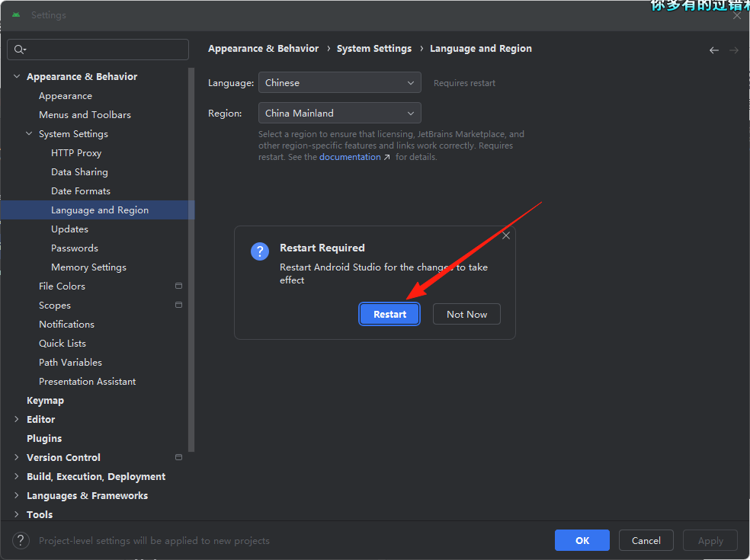Image resolution: width=750 pixels, height=560 pixels.
Task: Close the Restart Required popup
Action: pyautogui.click(x=505, y=235)
